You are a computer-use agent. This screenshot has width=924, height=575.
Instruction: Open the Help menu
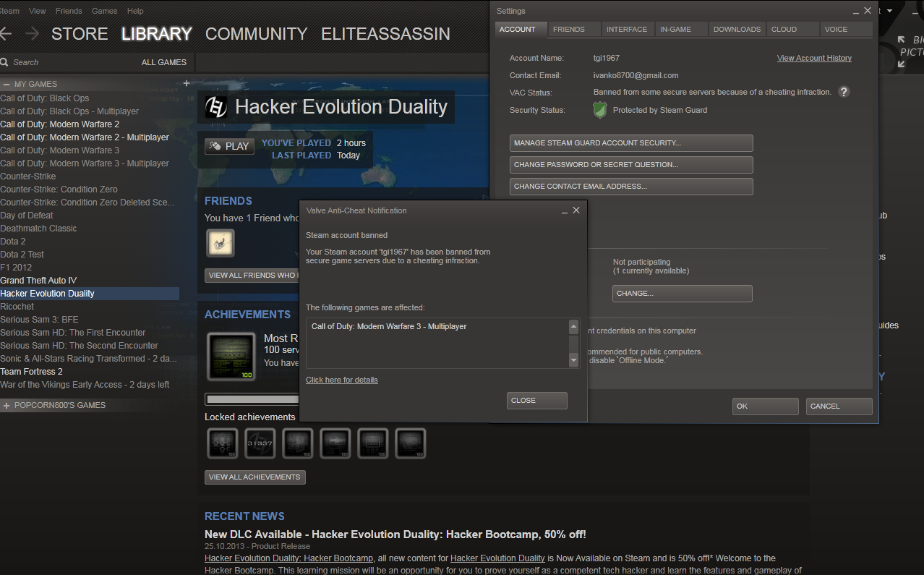135,11
